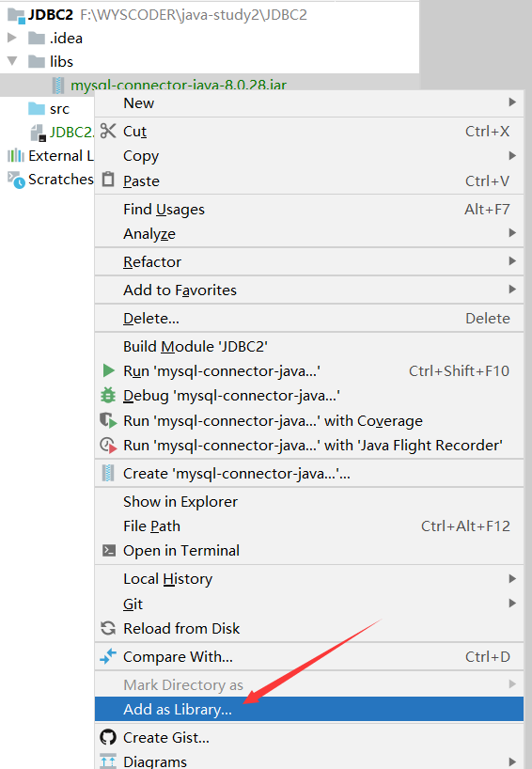Click the green Run triangle icon
This screenshot has width=532, height=769.
click(108, 370)
